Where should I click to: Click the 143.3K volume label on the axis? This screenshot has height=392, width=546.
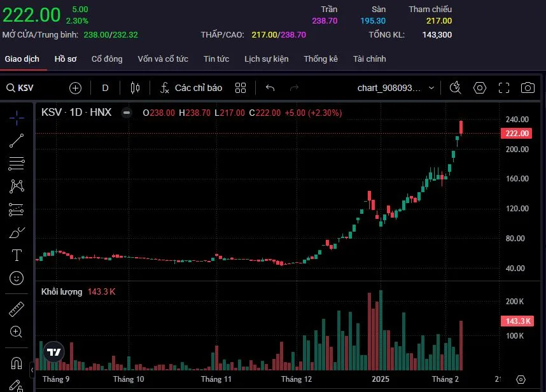coord(517,321)
